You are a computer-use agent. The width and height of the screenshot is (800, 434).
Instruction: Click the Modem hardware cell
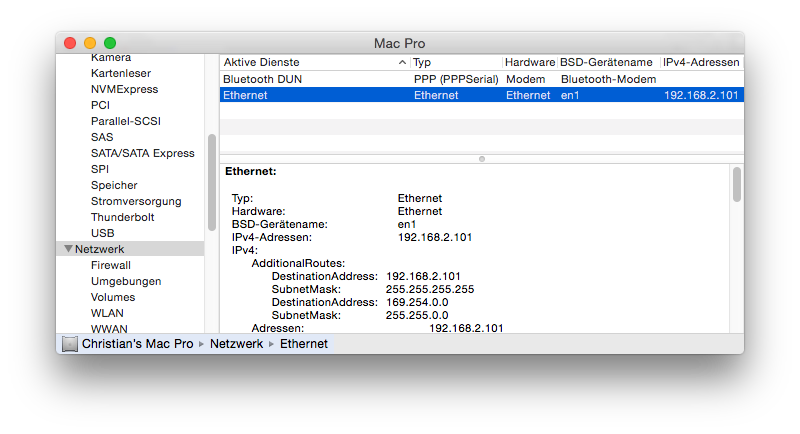click(x=526, y=79)
